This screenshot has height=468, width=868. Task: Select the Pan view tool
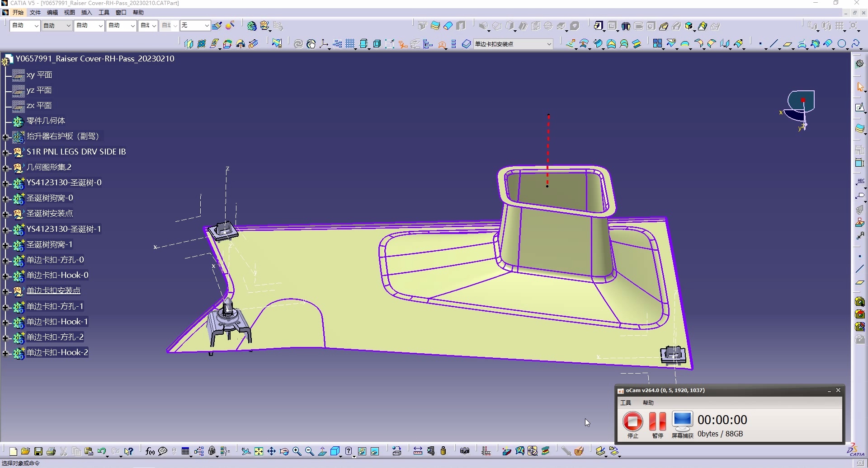[271, 451]
